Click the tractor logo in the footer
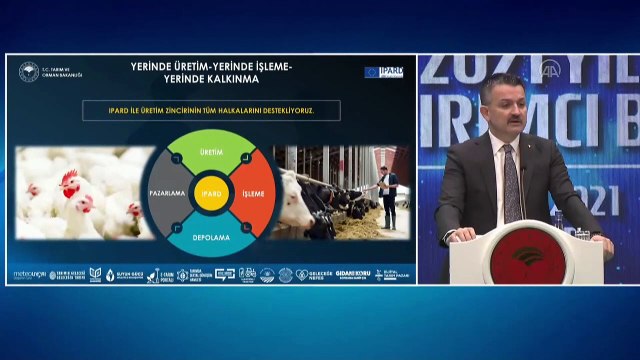Image resolution: width=640 pixels, height=360 pixels. [x=247, y=275]
